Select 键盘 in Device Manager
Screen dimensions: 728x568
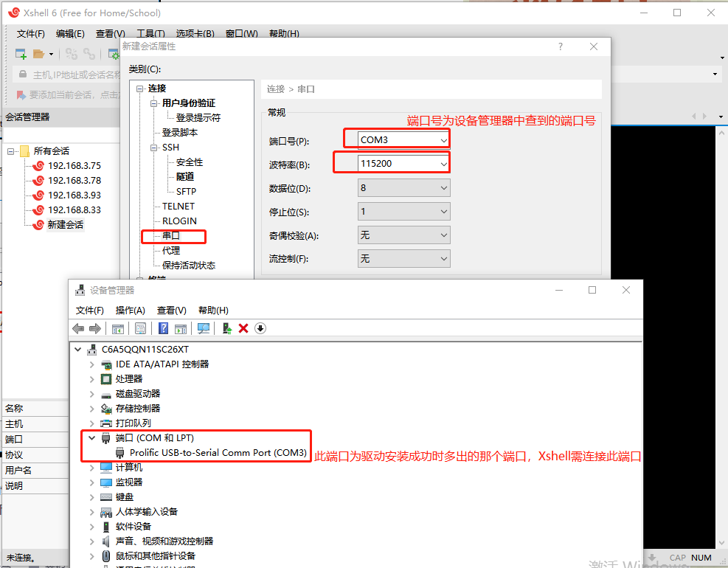pyautogui.click(x=125, y=497)
